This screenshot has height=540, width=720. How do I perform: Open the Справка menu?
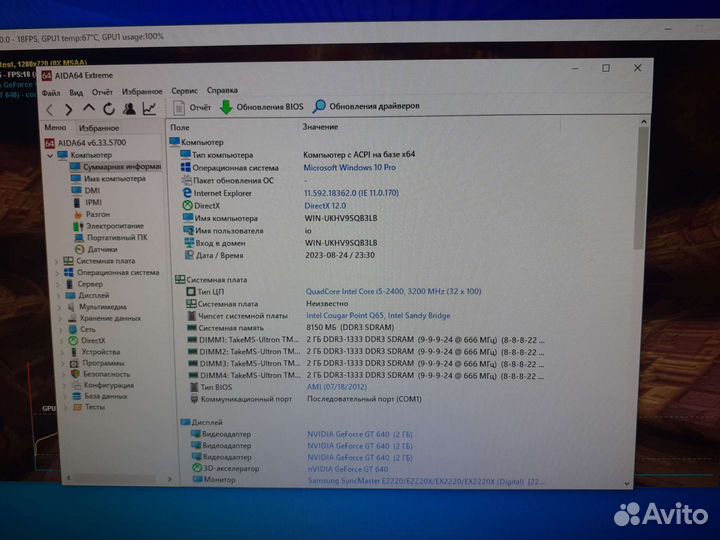[x=222, y=90]
